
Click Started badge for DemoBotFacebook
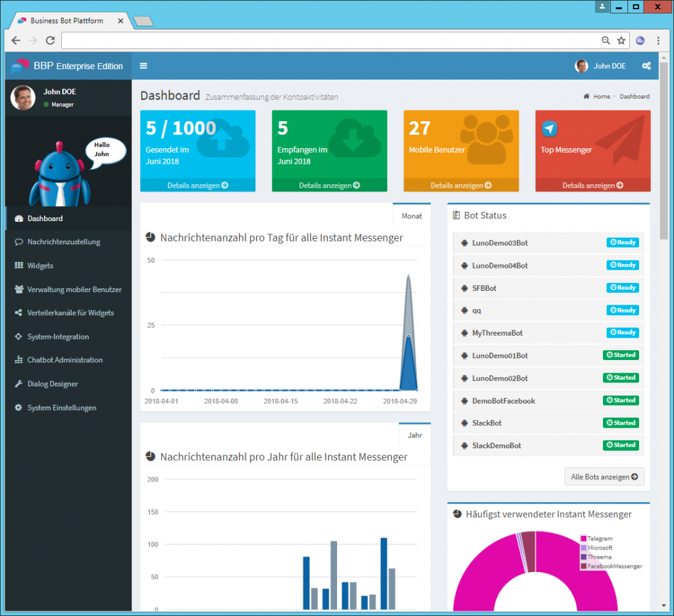621,400
